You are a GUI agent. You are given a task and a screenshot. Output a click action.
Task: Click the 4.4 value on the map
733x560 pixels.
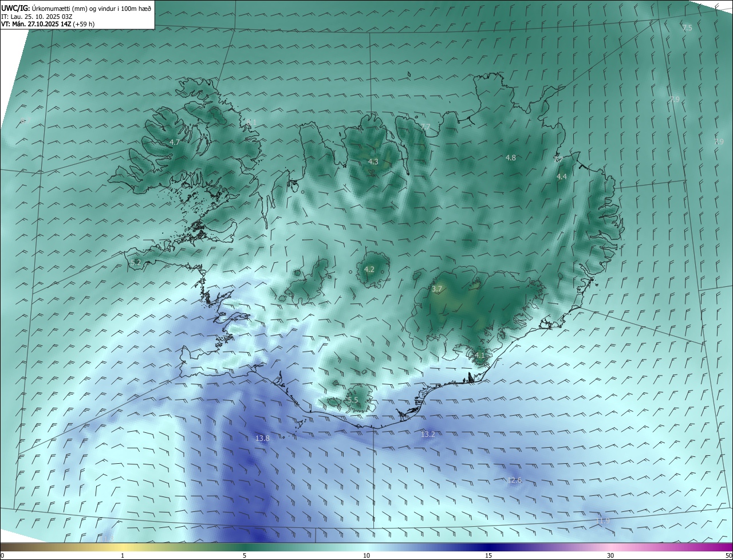[562, 177]
